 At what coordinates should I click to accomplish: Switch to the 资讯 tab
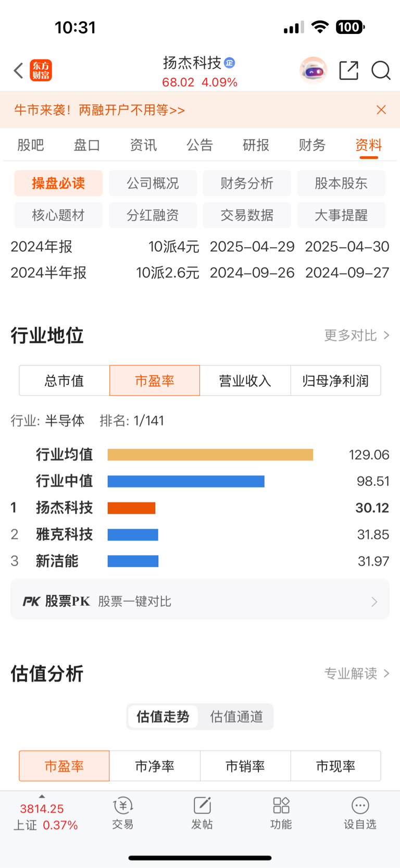tap(143, 145)
